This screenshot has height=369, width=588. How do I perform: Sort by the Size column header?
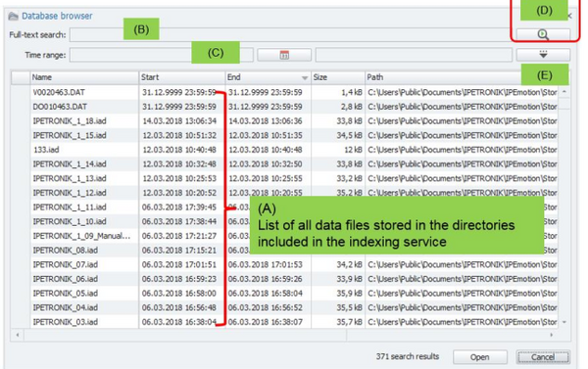click(337, 77)
